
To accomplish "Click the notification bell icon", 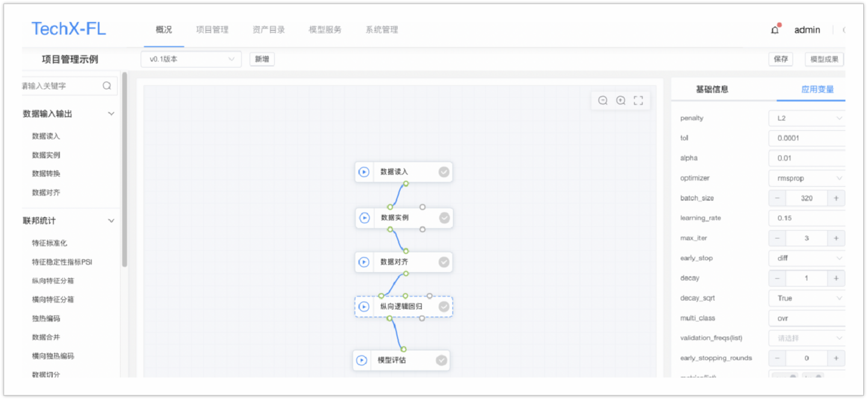I will pyautogui.click(x=775, y=30).
